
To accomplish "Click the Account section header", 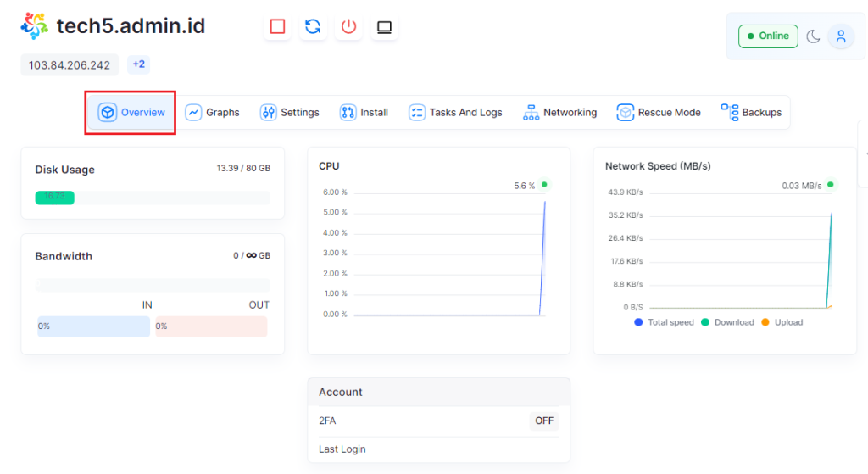I will pos(438,392).
